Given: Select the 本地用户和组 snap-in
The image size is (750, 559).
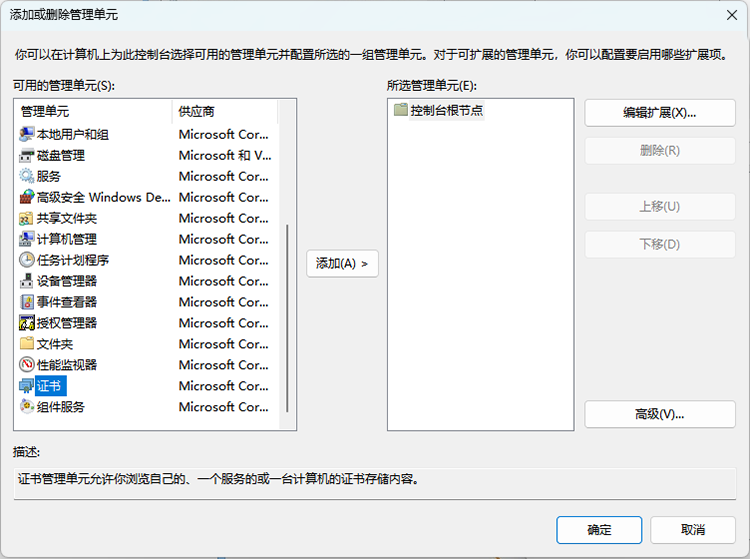Looking at the screenshot, I should pos(73,135).
